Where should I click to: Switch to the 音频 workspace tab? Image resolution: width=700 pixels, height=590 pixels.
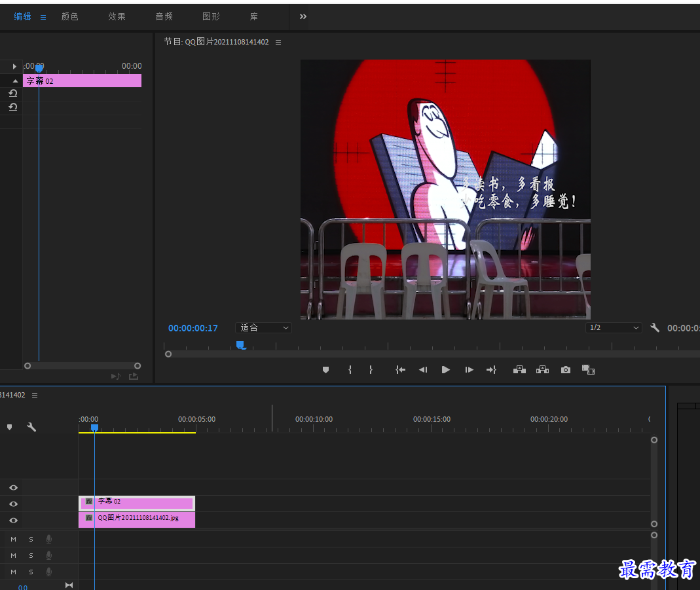tap(164, 16)
